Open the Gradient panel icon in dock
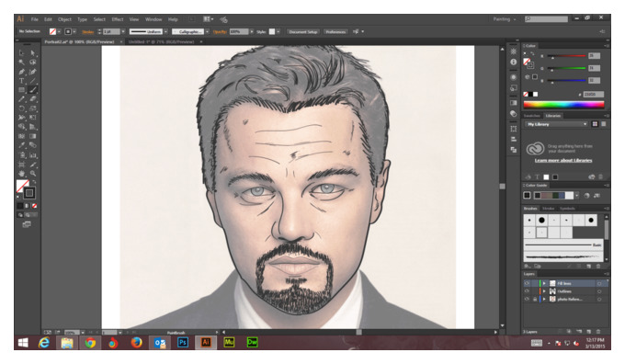The width and height of the screenshot is (625, 364). (514, 103)
